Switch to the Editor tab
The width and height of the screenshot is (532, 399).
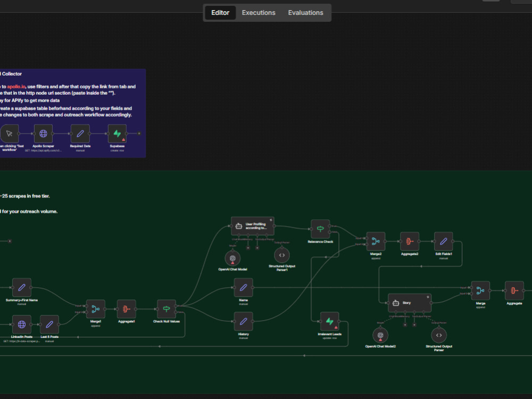[x=220, y=13]
